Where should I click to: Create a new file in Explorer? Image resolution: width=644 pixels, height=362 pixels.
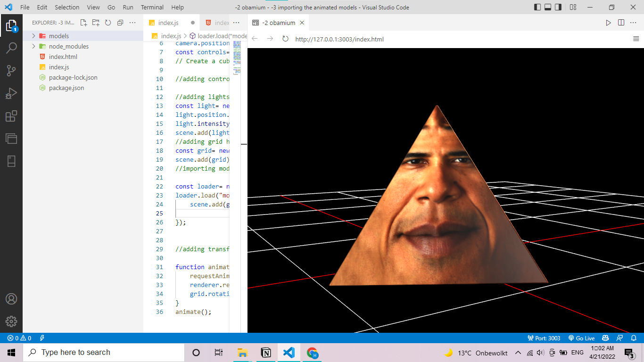coord(83,23)
